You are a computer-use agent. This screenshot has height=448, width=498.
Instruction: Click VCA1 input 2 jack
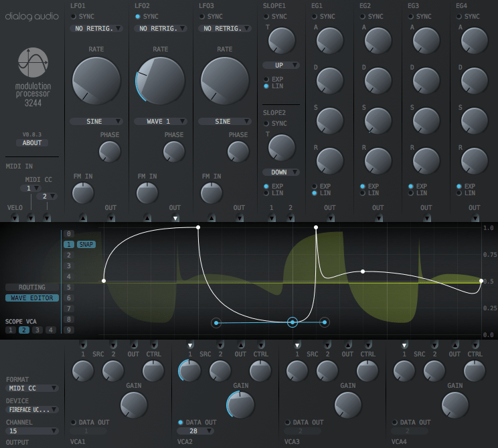113,344
